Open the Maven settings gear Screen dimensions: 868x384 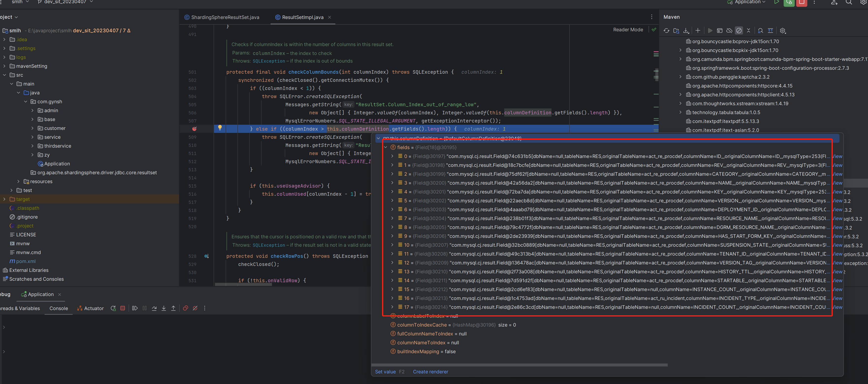tap(783, 30)
